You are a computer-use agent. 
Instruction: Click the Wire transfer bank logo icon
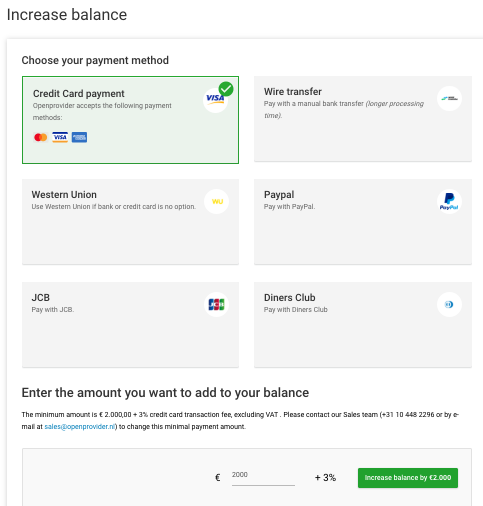point(449,99)
